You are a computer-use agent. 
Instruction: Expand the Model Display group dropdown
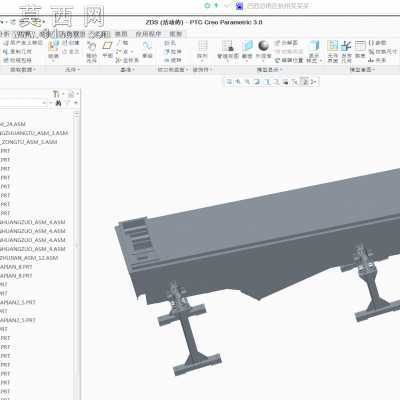(269, 69)
